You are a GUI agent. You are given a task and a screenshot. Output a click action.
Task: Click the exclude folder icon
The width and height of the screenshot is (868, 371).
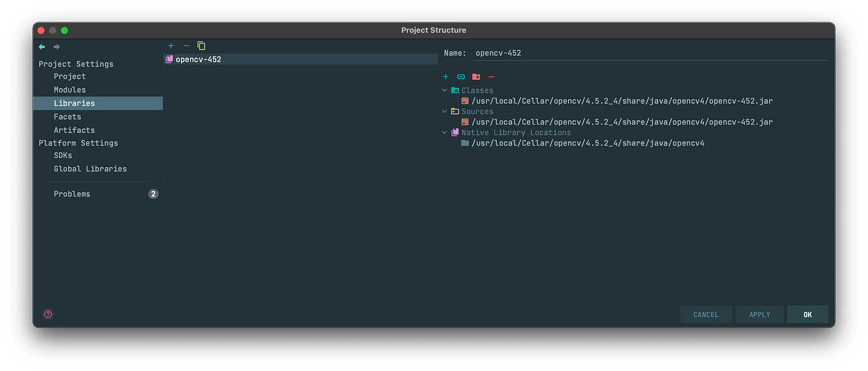click(x=476, y=77)
